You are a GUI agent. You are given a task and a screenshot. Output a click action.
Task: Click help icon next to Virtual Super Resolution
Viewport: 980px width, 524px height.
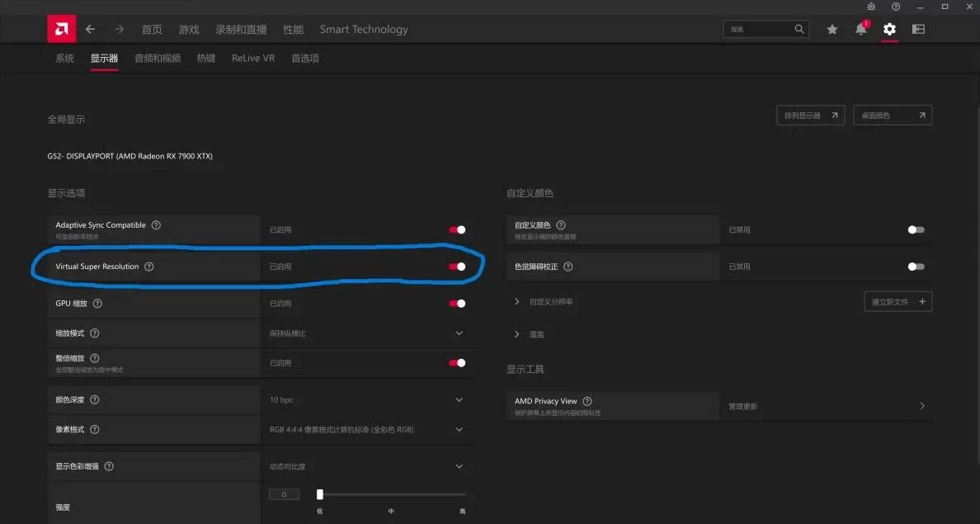(149, 267)
